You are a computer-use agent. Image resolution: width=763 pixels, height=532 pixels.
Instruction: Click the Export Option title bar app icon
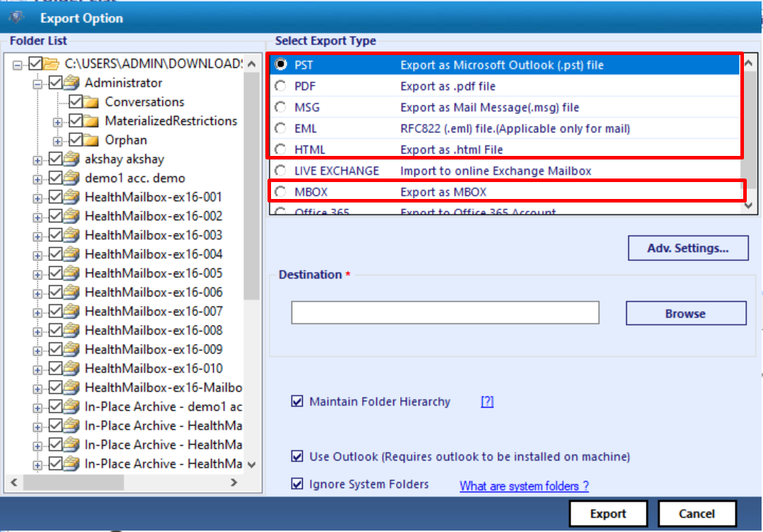click(x=16, y=18)
